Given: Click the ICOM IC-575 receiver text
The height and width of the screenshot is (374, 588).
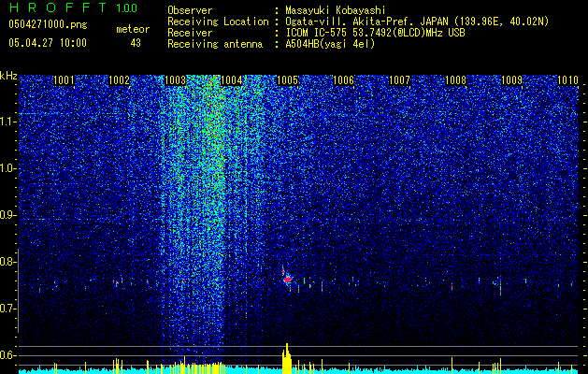Looking at the screenshot, I should point(375,33).
